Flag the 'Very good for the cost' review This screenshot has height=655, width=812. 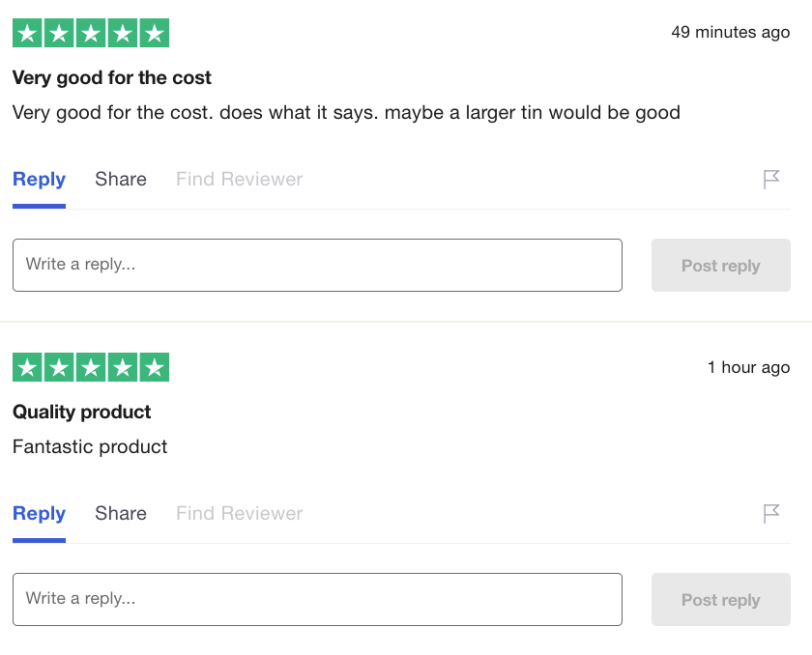pyautogui.click(x=771, y=180)
